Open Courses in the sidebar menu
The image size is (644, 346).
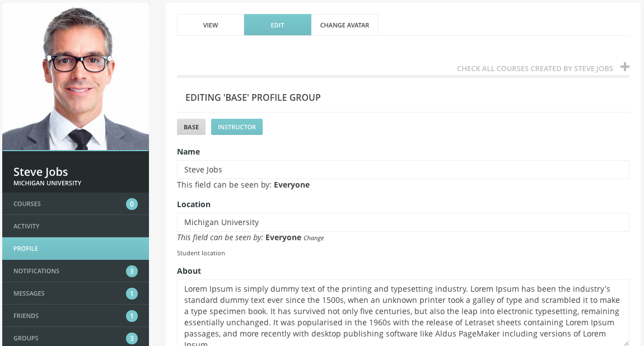coord(76,204)
